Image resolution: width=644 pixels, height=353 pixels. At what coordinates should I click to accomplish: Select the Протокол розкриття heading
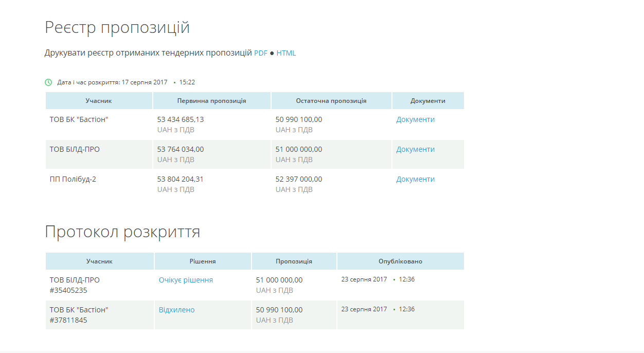122,232
